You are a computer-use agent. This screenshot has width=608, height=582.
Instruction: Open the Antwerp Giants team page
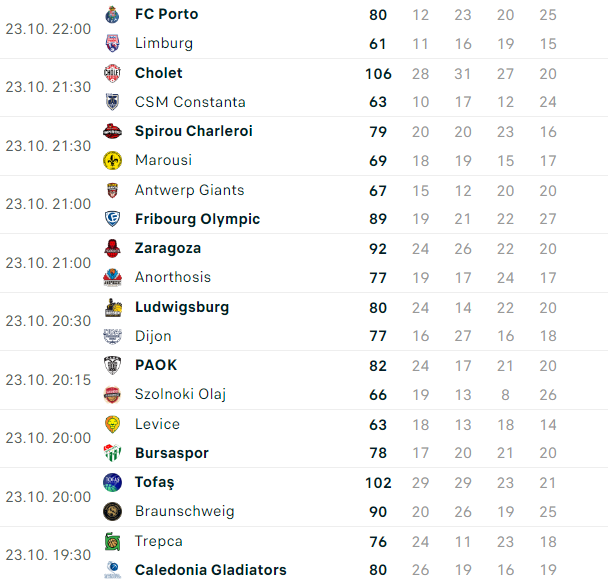190,190
